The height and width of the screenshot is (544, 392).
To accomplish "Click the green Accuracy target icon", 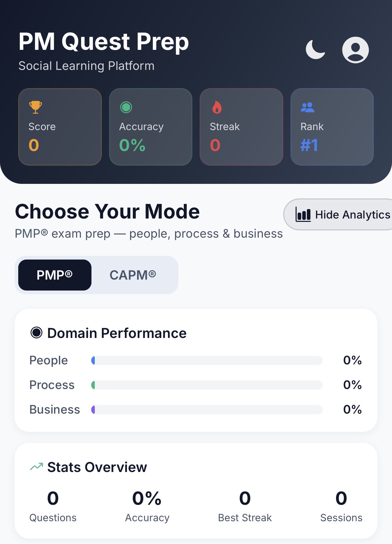I will pyautogui.click(x=126, y=107).
